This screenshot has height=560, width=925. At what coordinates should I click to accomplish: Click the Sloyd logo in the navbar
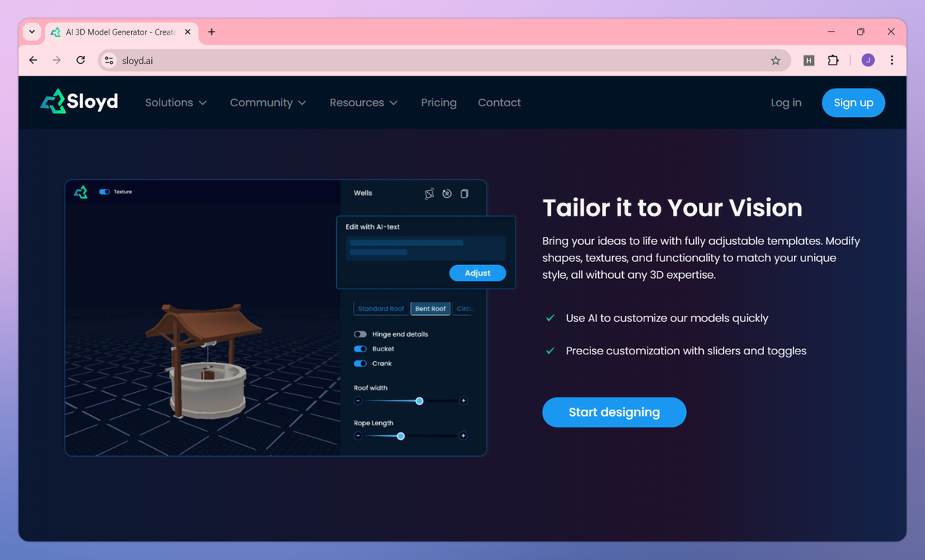(79, 102)
